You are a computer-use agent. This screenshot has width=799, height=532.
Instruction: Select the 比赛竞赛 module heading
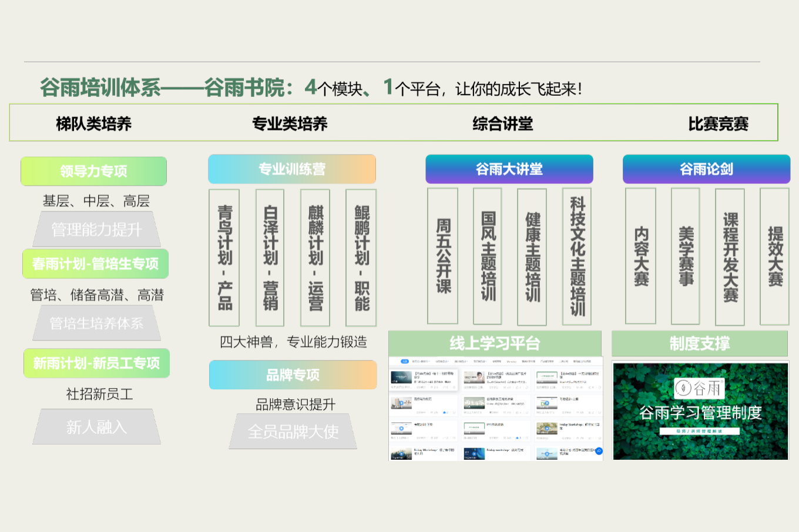(x=718, y=124)
